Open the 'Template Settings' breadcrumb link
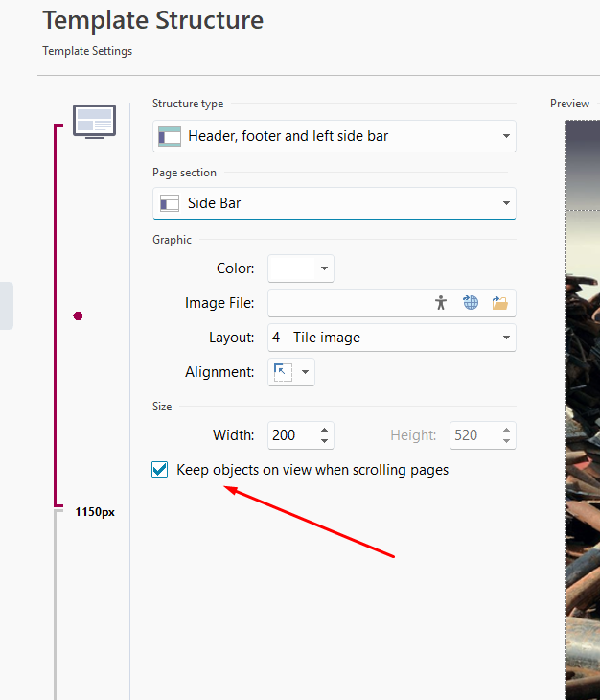 pyautogui.click(x=87, y=51)
